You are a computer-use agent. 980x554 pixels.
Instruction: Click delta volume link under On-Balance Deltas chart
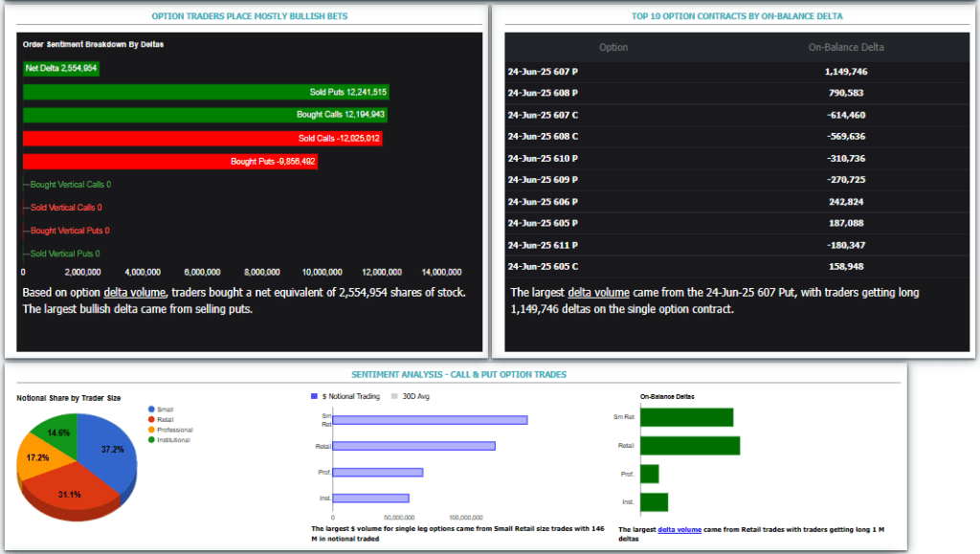tap(678, 529)
